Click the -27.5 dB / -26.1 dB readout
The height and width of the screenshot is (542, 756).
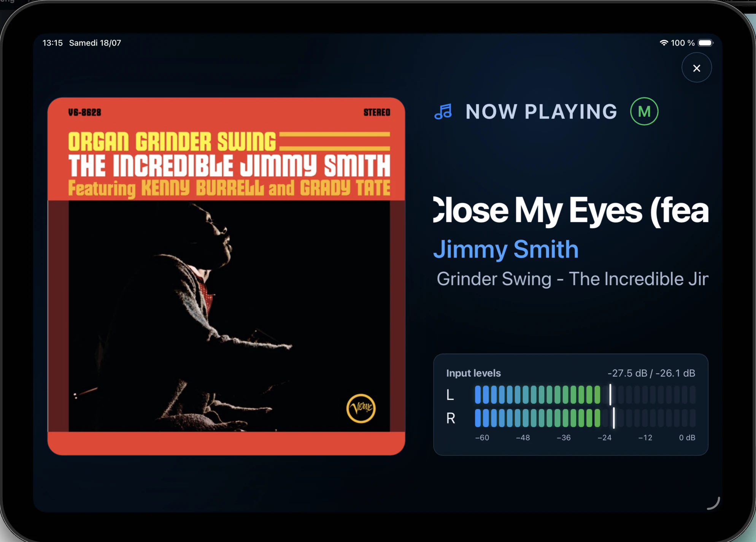[x=651, y=373]
